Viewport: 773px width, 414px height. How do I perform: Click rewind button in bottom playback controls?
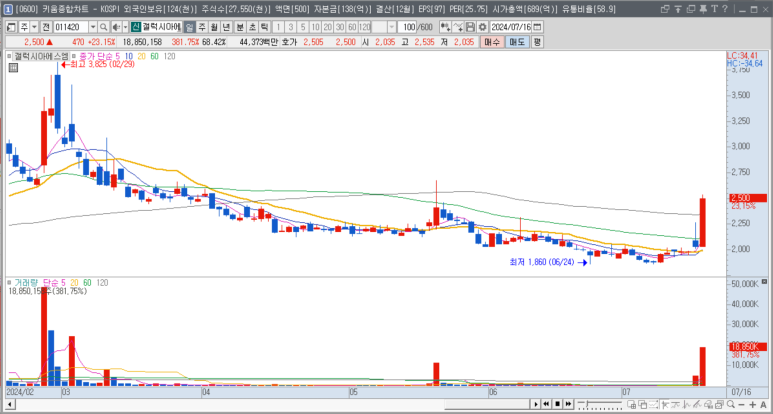(546, 404)
